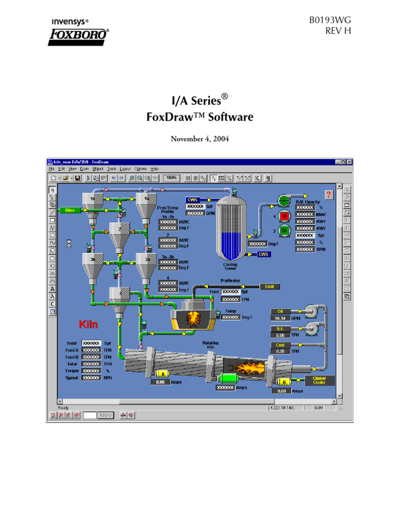Select the C tool in left toolbox
The image size is (399, 532).
(x=52, y=304)
